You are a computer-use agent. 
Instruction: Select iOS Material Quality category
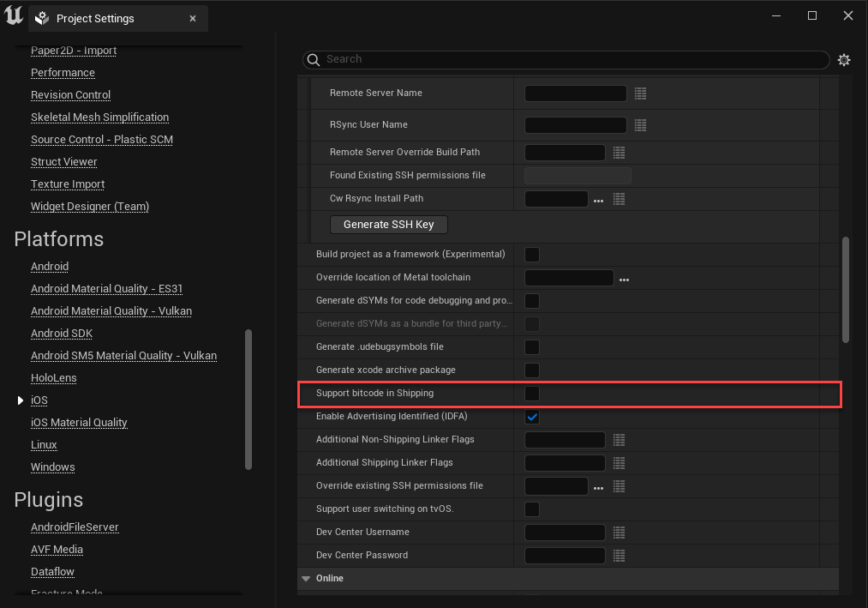[79, 423]
